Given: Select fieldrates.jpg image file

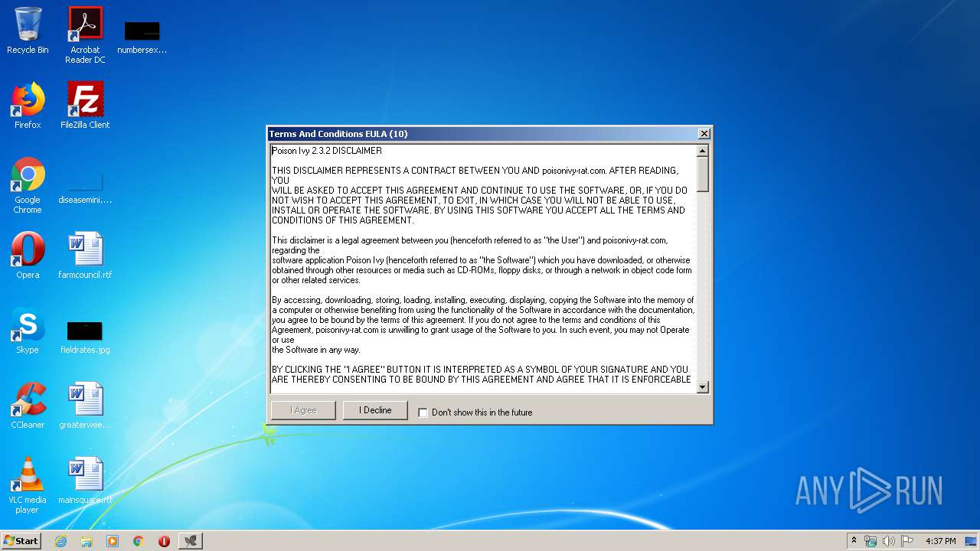Looking at the screenshot, I should [x=85, y=337].
